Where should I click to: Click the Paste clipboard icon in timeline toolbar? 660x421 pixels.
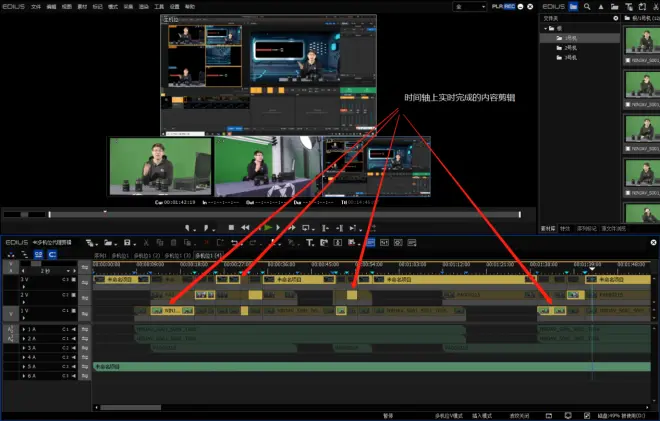(x=173, y=242)
